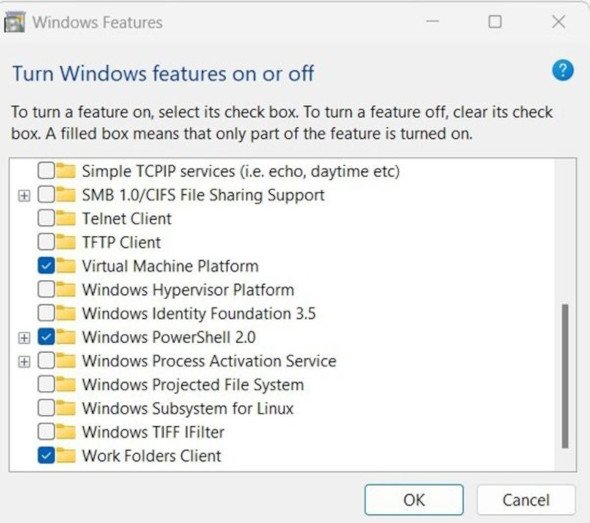Select the Telnet Client folder icon
This screenshot has width=590, height=523.
coord(66,218)
